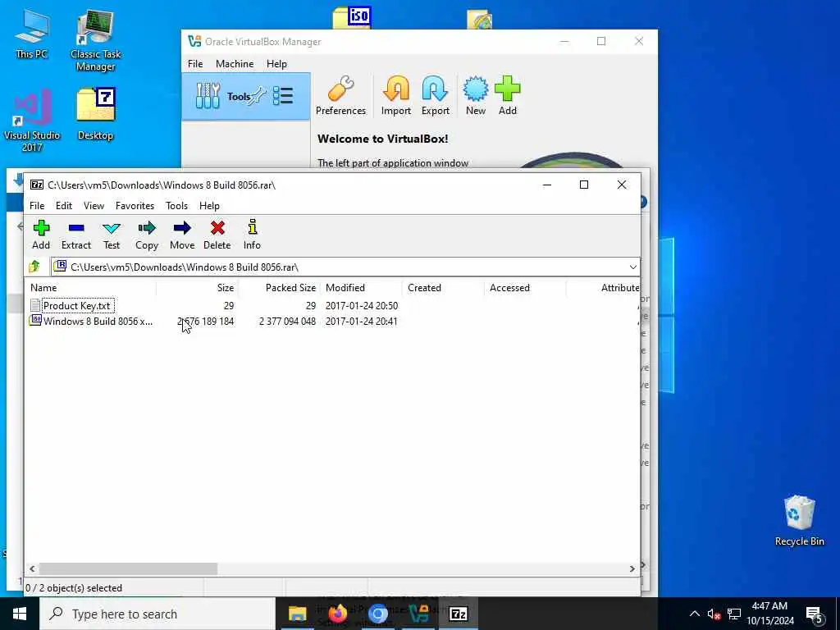840x630 pixels.
Task: Click the packed size 2 377 094 048
Action: pyautogui.click(x=287, y=321)
